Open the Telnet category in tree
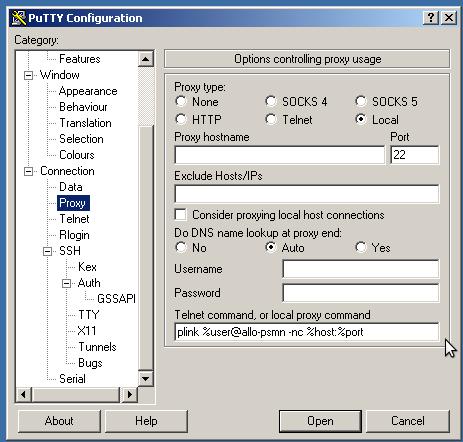Image resolution: width=463 pixels, height=442 pixels. [x=74, y=219]
